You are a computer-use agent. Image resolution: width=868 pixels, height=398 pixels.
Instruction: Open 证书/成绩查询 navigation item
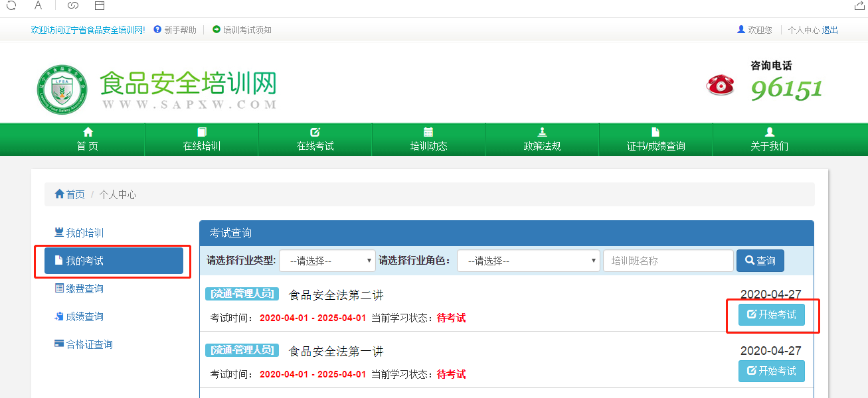pyautogui.click(x=655, y=140)
